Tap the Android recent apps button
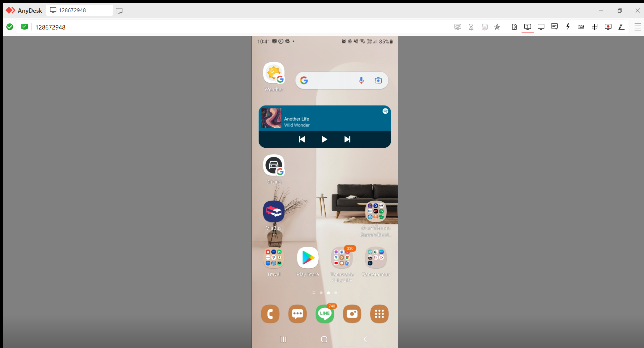This screenshot has height=348, width=644. tap(283, 339)
